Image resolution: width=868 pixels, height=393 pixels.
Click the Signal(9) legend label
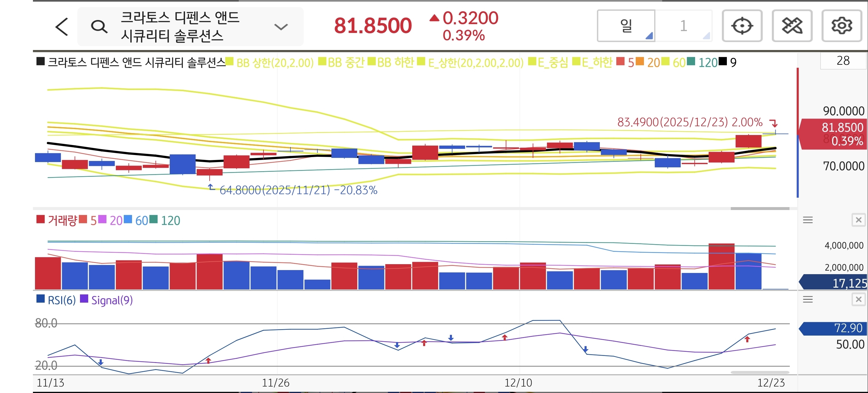point(112,300)
